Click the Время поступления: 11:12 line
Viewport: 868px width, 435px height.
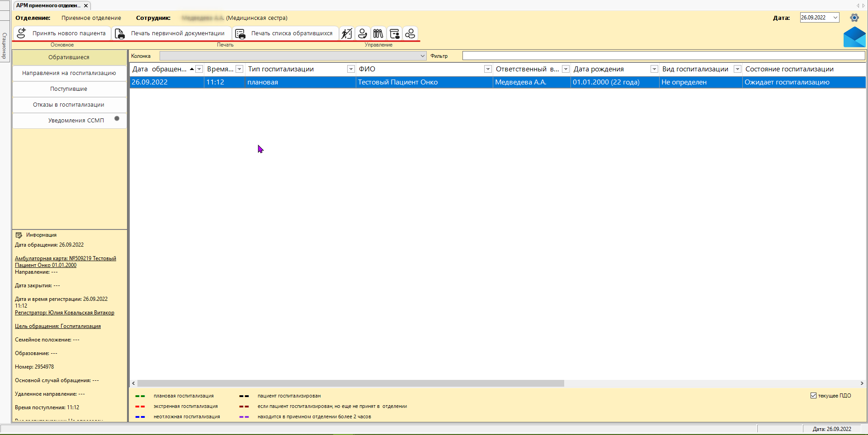click(x=47, y=407)
